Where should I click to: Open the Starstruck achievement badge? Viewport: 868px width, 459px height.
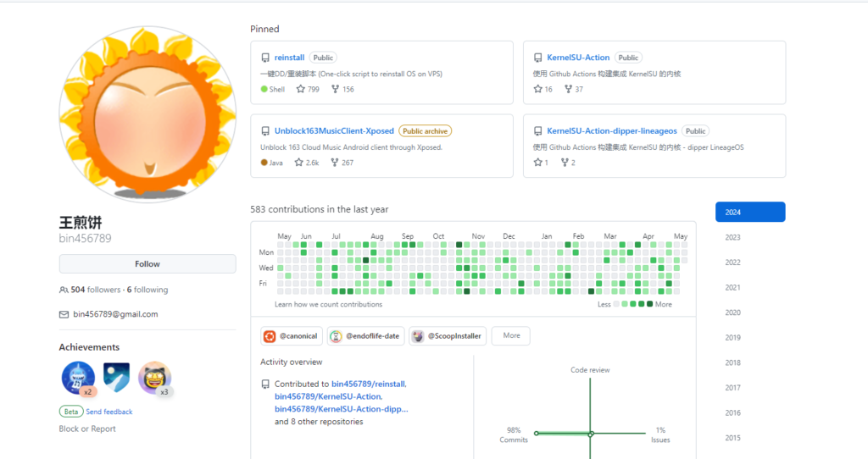click(154, 378)
